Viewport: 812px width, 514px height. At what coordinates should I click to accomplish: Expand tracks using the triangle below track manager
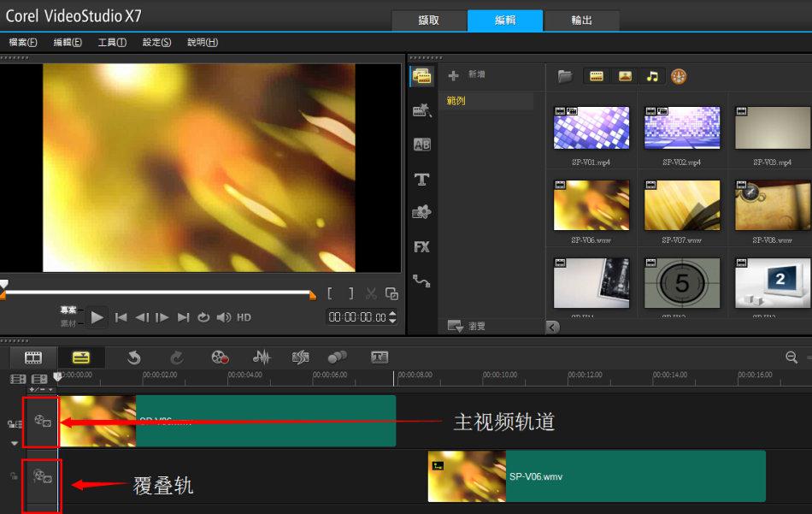click(x=15, y=443)
